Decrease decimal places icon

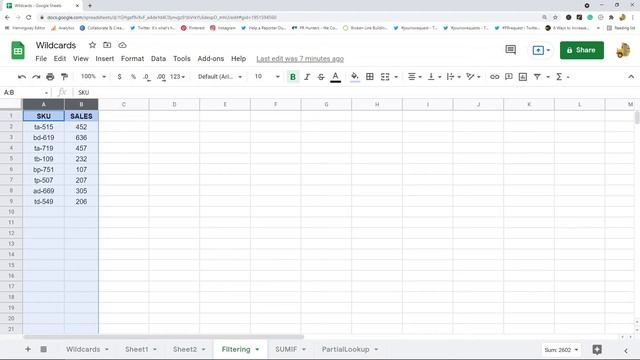coord(147,77)
